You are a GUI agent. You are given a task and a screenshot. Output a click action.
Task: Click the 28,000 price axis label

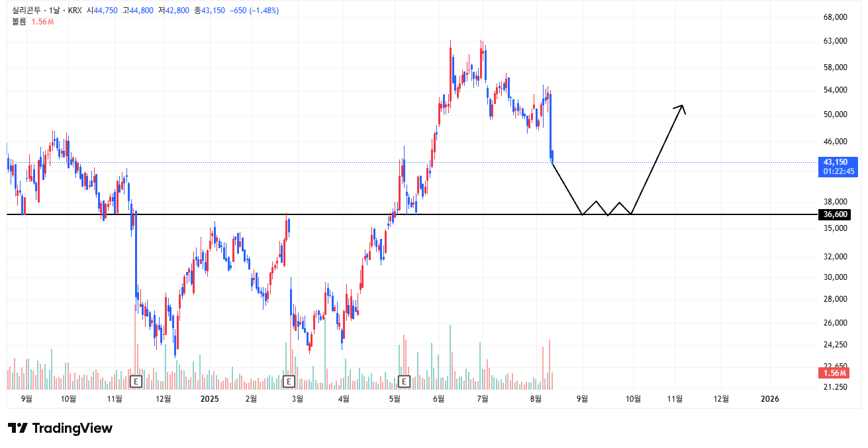[x=836, y=299]
